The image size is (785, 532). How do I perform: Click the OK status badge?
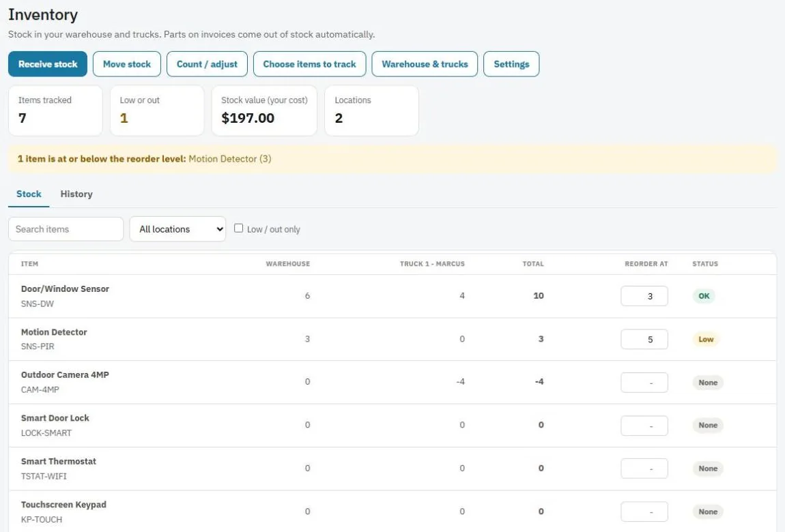point(704,296)
